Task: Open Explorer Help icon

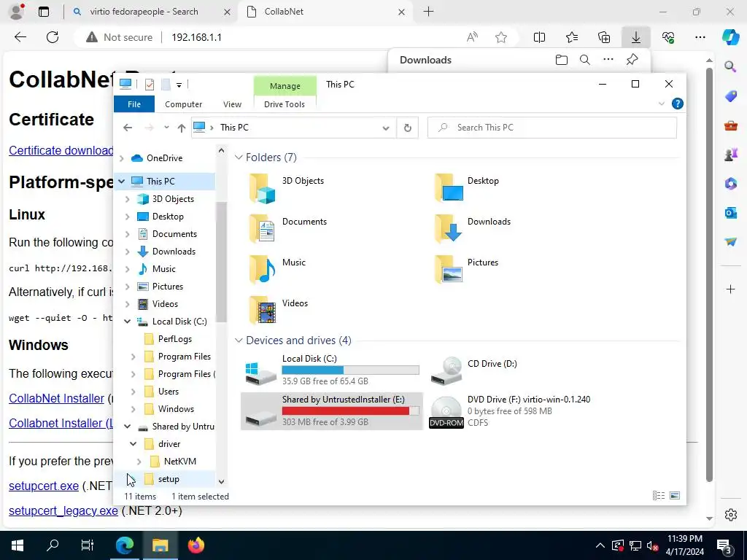Action: pos(677,104)
